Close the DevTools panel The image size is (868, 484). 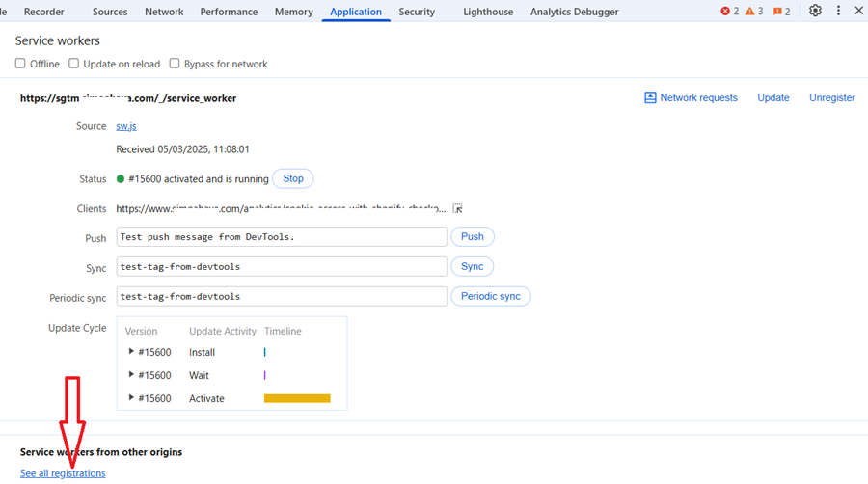[858, 11]
